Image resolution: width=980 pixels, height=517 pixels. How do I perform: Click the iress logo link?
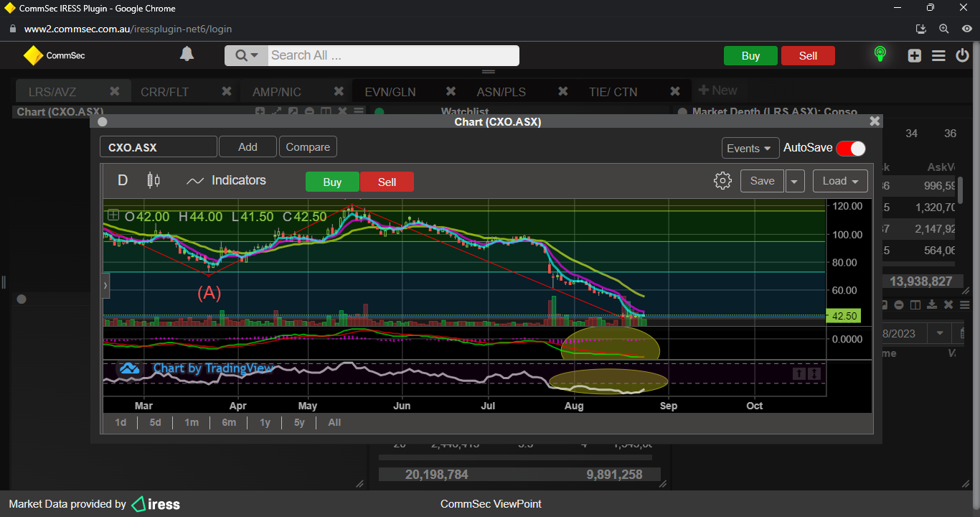point(156,504)
